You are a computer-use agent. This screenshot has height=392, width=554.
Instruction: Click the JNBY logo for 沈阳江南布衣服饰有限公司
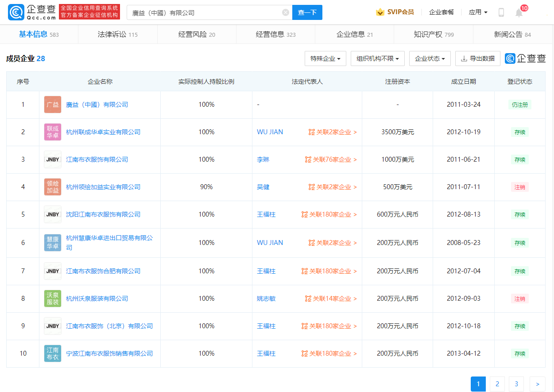click(53, 214)
